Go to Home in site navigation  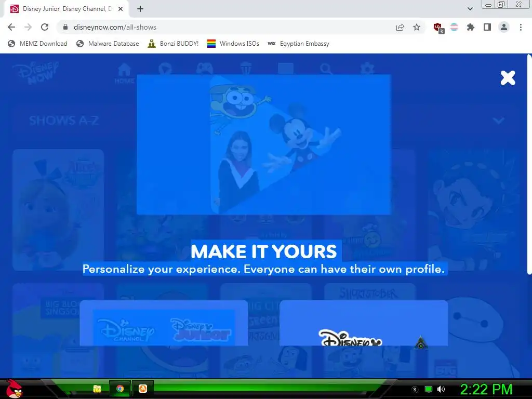(x=125, y=73)
